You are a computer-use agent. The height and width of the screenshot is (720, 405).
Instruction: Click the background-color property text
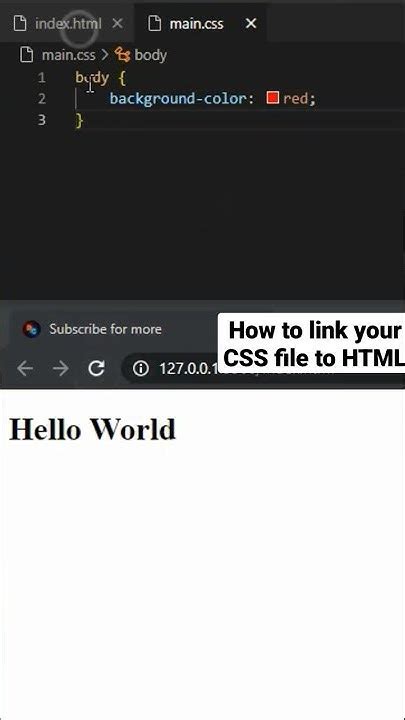(x=178, y=99)
